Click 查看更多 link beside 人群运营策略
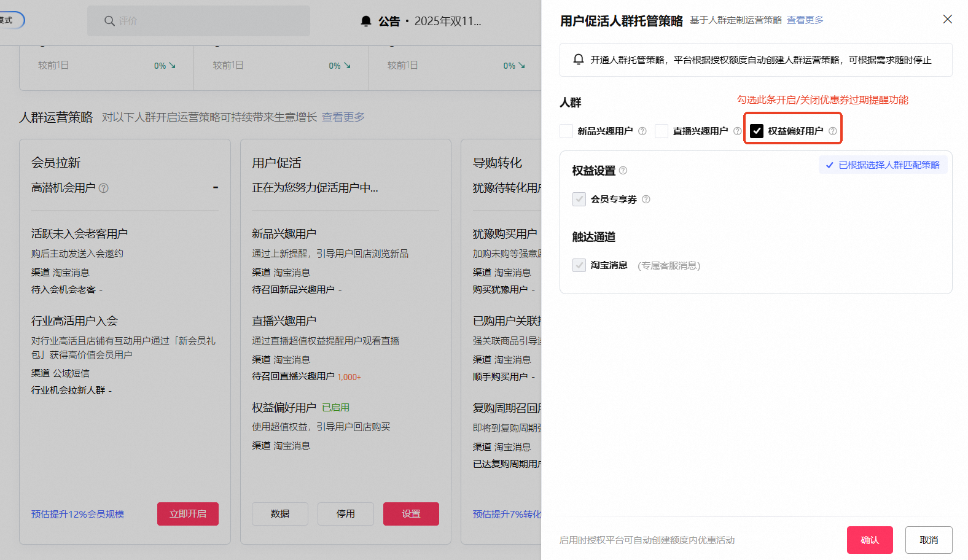The width and height of the screenshot is (968, 560). pyautogui.click(x=343, y=117)
